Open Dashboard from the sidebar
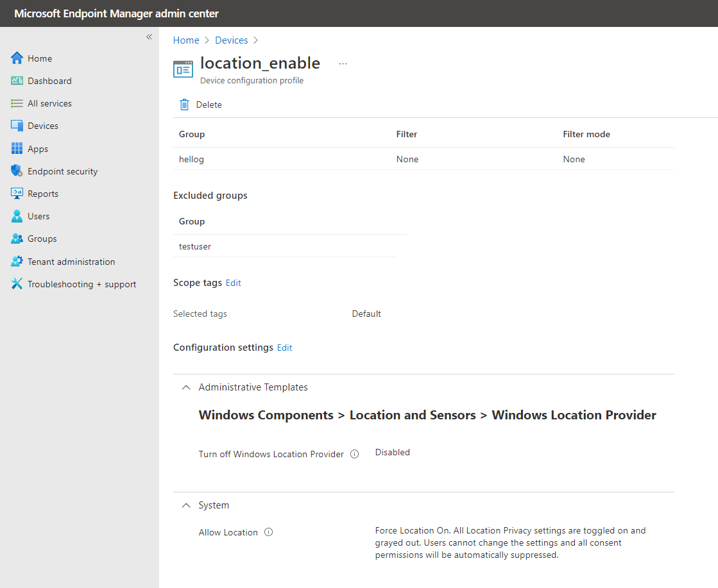This screenshot has height=588, width=718. tap(49, 81)
